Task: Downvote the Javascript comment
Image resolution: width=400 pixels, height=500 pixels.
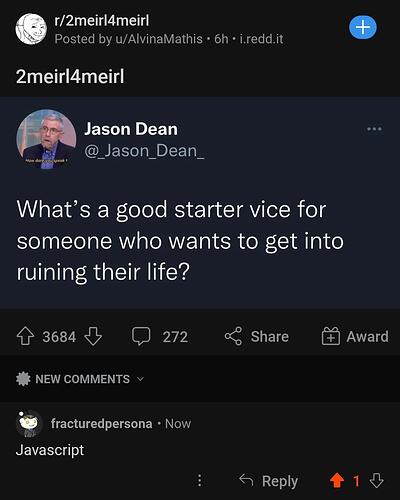Action: pyautogui.click(x=377, y=481)
